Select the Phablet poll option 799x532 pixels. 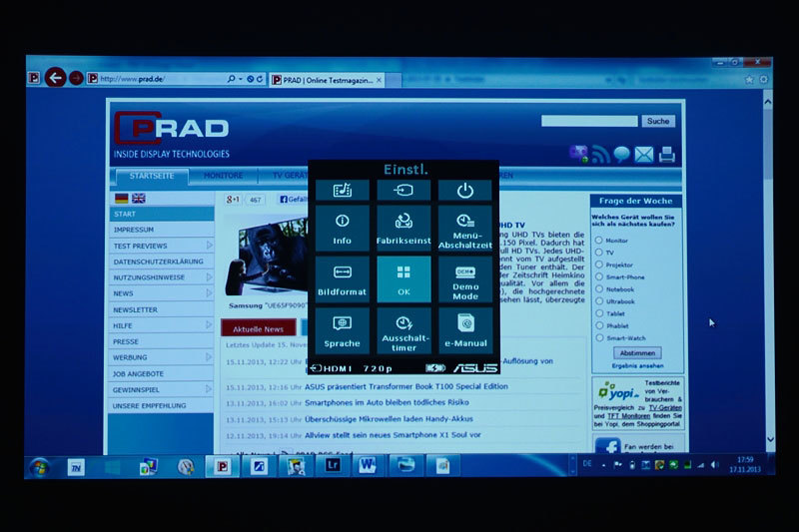(598, 325)
